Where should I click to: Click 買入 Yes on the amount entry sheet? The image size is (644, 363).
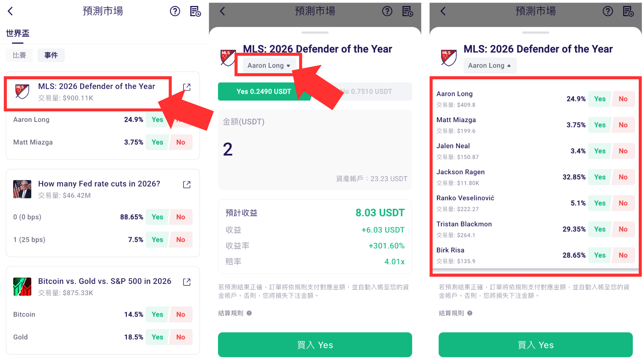pos(315,345)
